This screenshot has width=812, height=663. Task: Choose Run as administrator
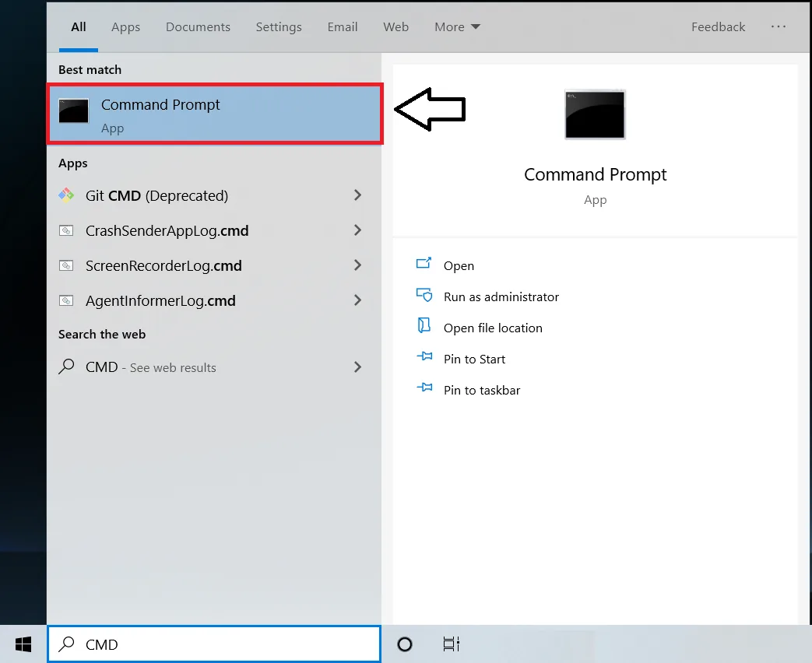(x=501, y=296)
